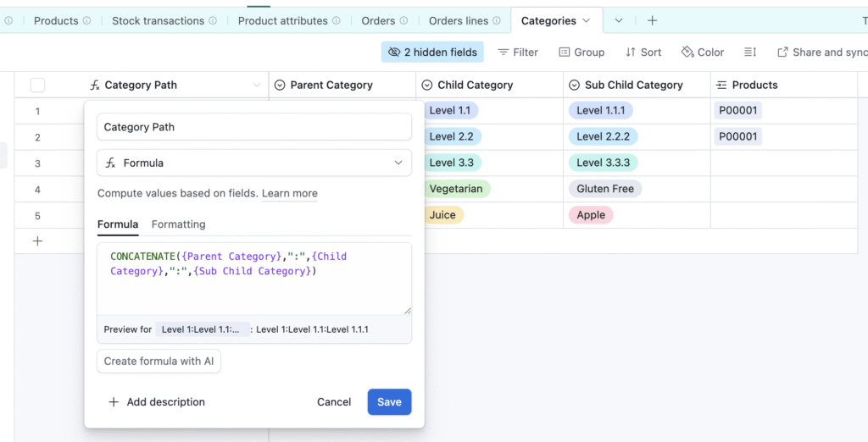Click the plus icon to add a table
868x442 pixels.
[652, 20]
